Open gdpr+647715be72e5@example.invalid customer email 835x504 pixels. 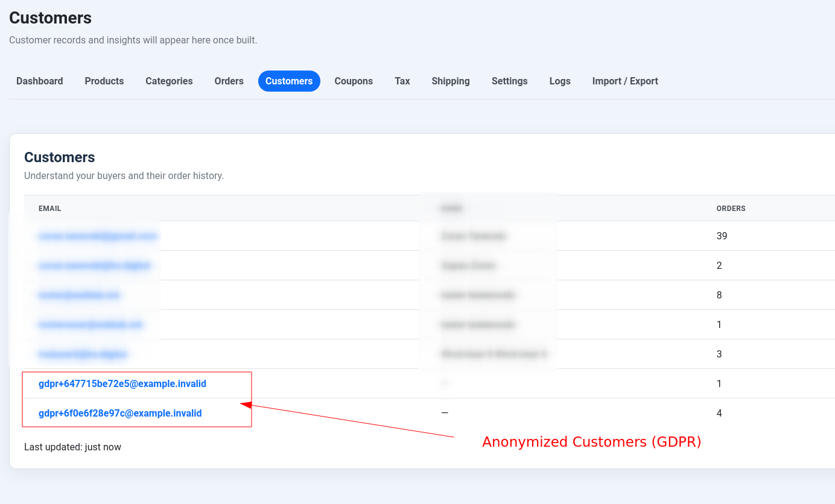pyautogui.click(x=122, y=383)
